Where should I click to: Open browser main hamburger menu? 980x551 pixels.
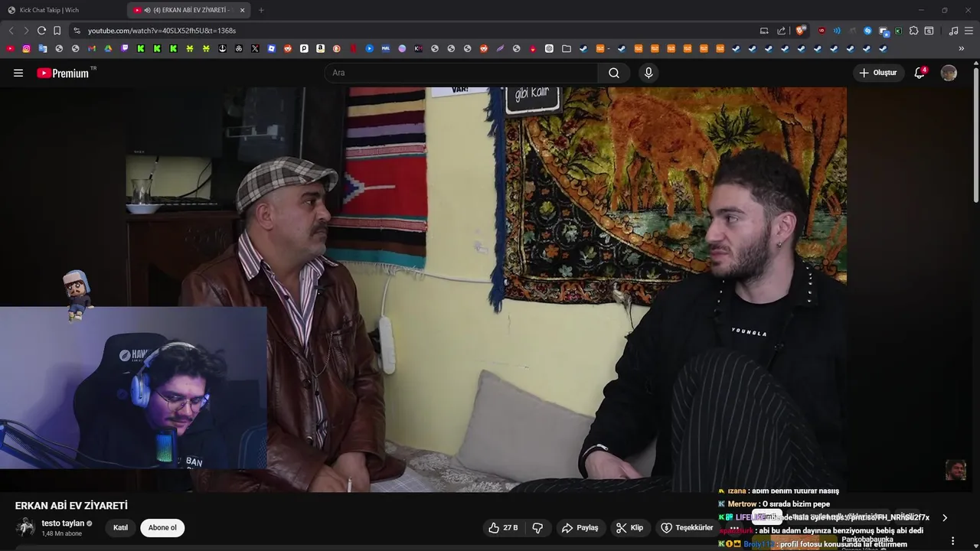tap(969, 31)
